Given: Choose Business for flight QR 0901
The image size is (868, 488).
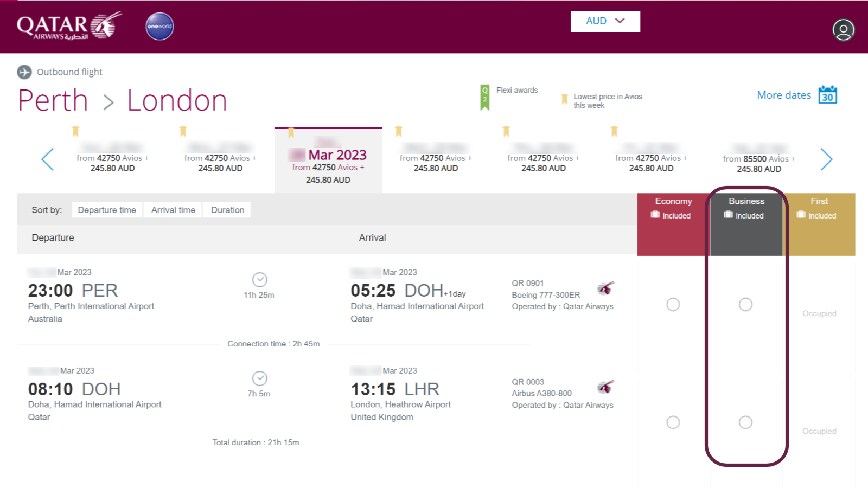Looking at the screenshot, I should [746, 305].
